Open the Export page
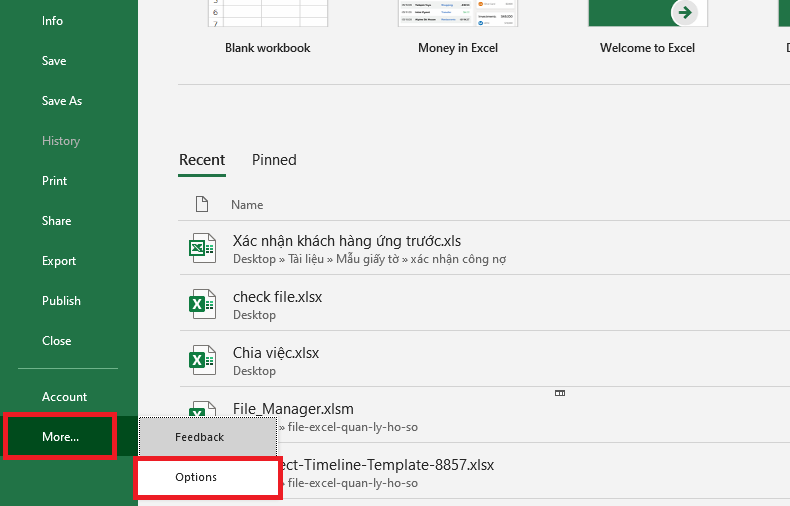The height and width of the screenshot is (506, 790). [x=59, y=261]
